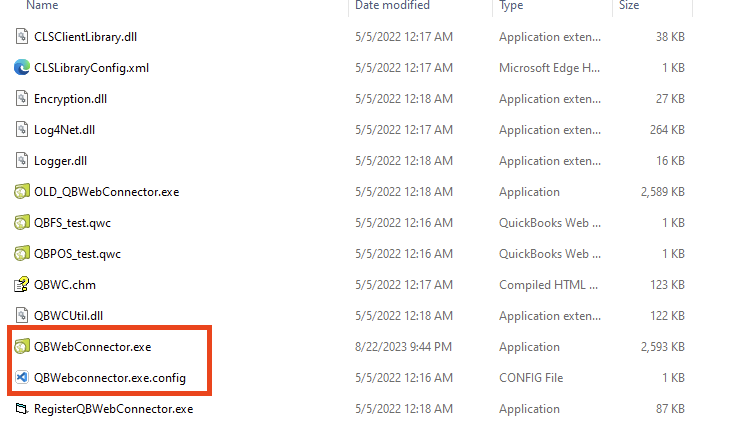
Task: Select the RegisterQBWebConnector.exe icon
Action: tap(22, 408)
